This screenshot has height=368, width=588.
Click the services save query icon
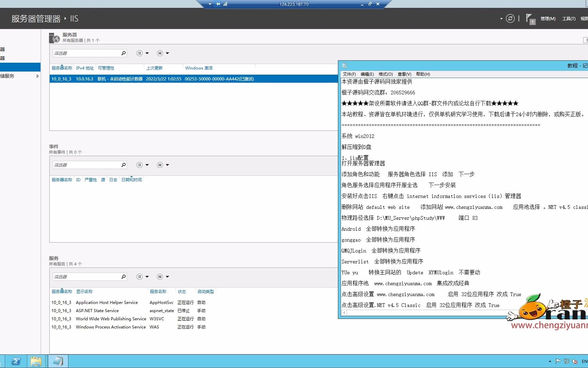coord(160,277)
